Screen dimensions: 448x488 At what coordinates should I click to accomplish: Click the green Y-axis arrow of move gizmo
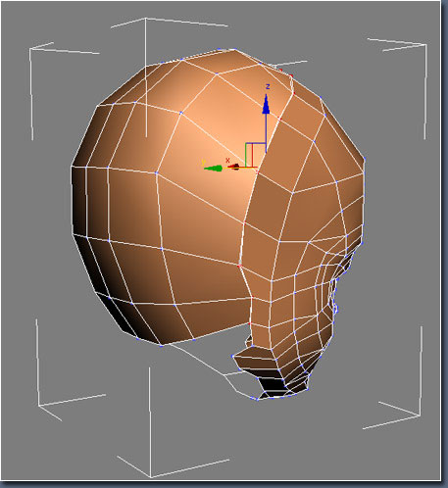(x=213, y=169)
